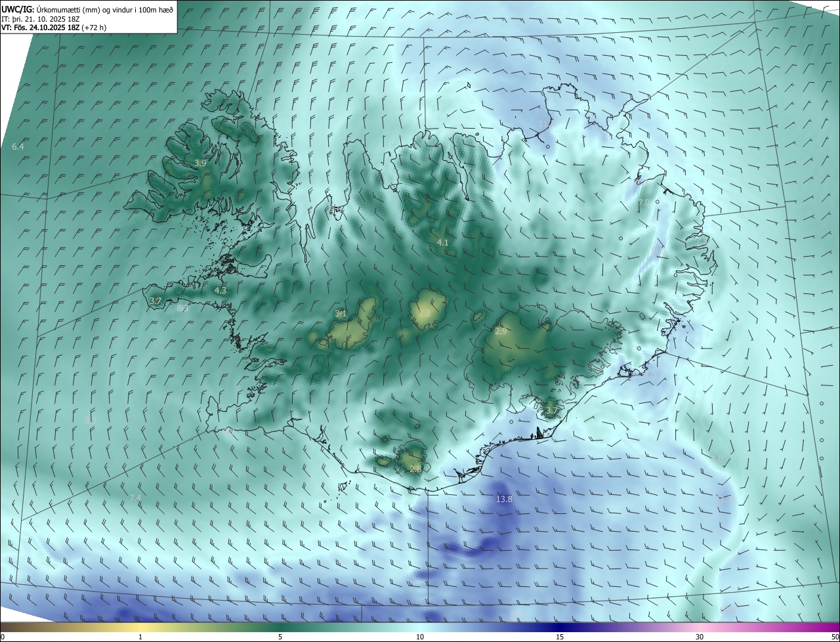The height and width of the screenshot is (642, 840).
Task: Click the 2.9 value on Vatnajökull glacier
Action: click(x=501, y=332)
